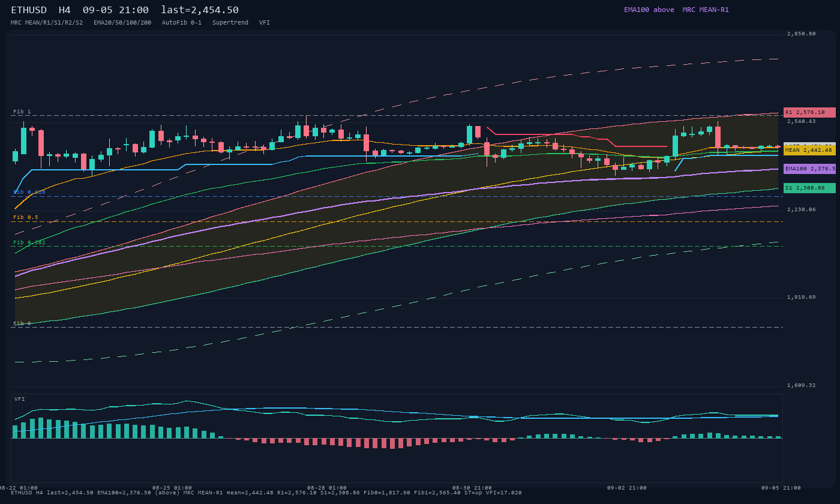Click the S1 2,308.86 price tag
Viewport: 840px width, 504px height.
(x=809, y=188)
